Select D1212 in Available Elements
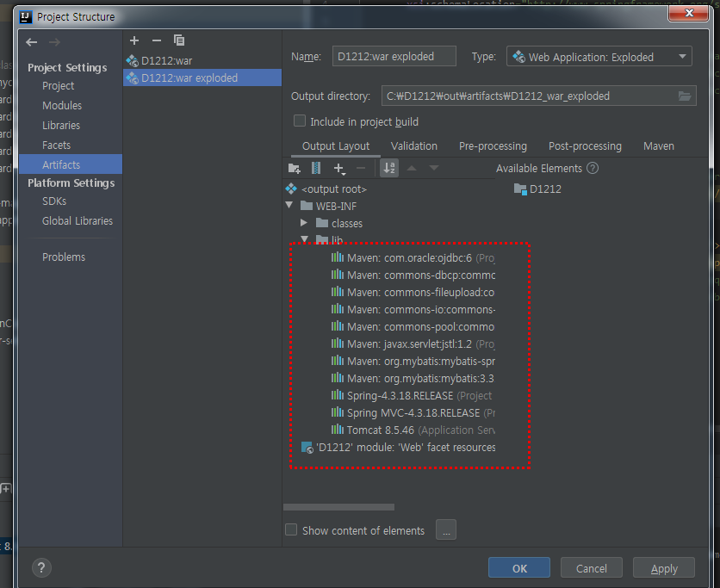The height and width of the screenshot is (588, 720). [537, 189]
